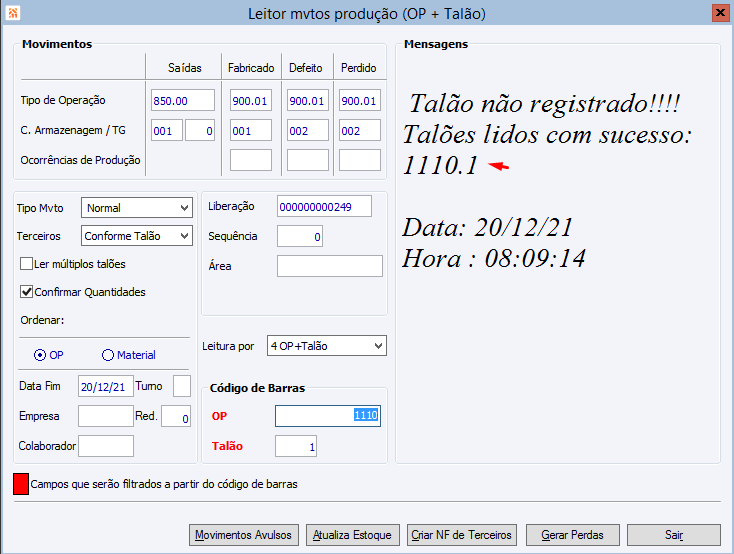This screenshot has height=554, width=734.
Task: Click Fabricado Ocorrências de Produção field
Action: [250, 160]
